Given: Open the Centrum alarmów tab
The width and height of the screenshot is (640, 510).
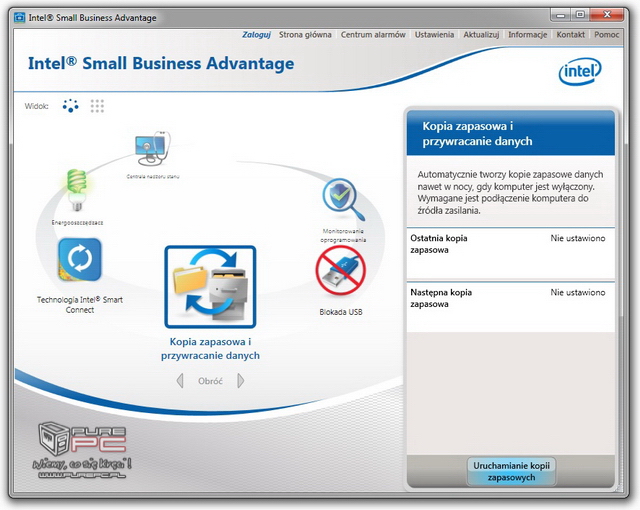Looking at the screenshot, I should click(373, 34).
